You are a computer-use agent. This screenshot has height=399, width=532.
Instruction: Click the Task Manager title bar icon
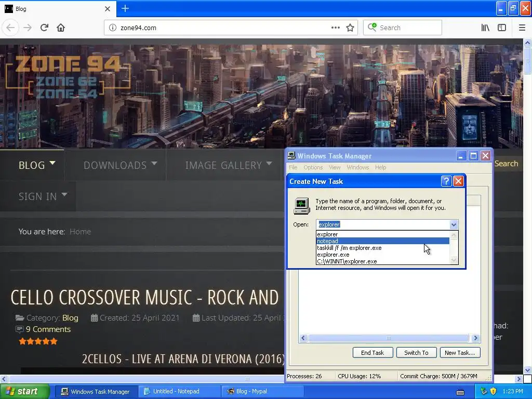pyautogui.click(x=291, y=156)
